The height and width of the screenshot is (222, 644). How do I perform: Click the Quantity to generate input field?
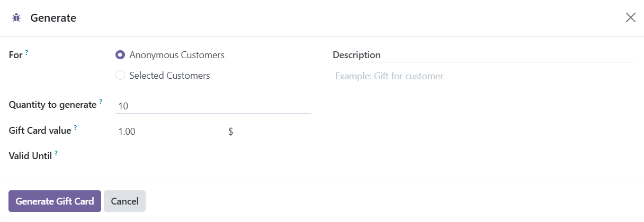213,106
